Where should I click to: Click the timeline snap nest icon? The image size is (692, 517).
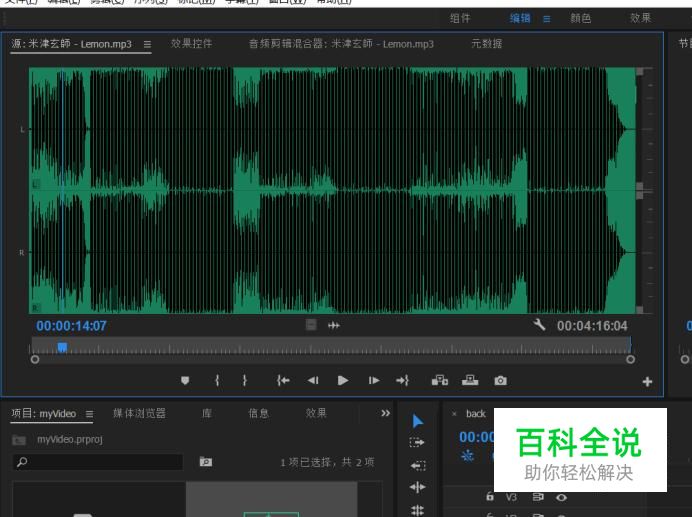[467, 456]
